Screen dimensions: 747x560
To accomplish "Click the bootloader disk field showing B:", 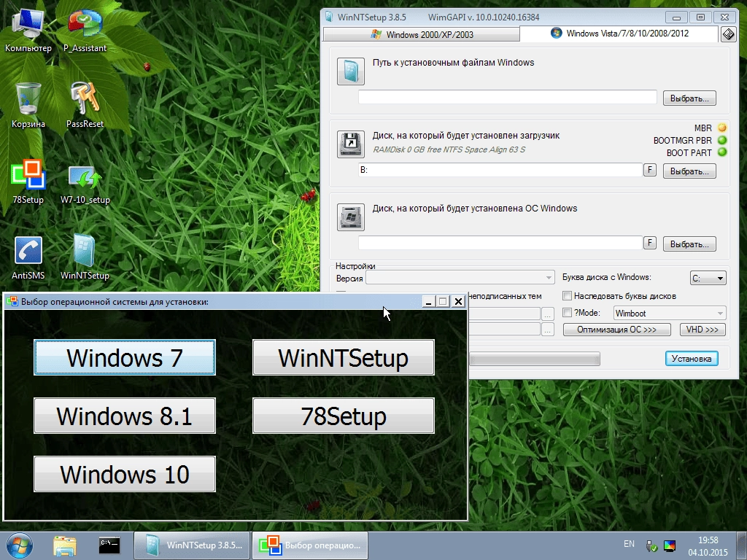I will 500,170.
